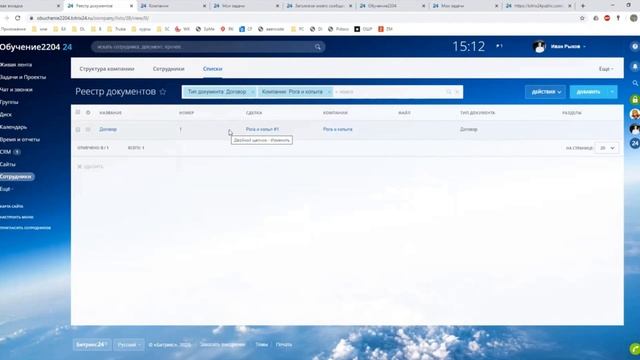Open notifications bell in right sidebar
Screen dimensions: 640x360
tap(635, 66)
